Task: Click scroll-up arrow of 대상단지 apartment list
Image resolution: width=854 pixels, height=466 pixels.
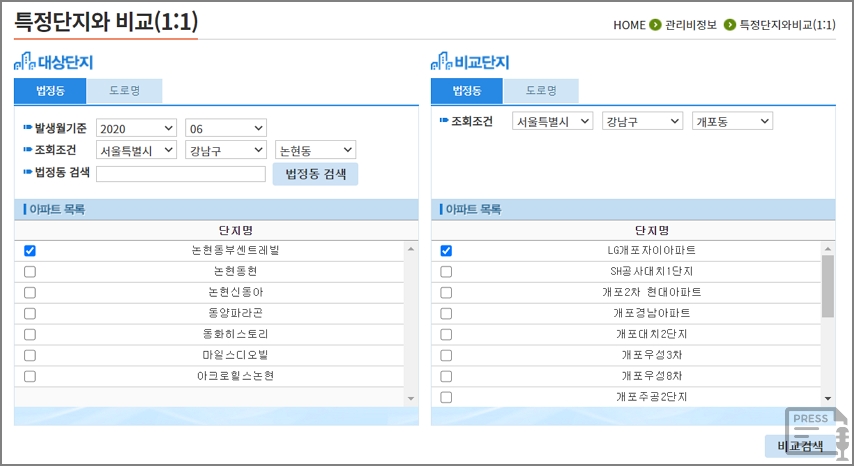Action: [411, 249]
